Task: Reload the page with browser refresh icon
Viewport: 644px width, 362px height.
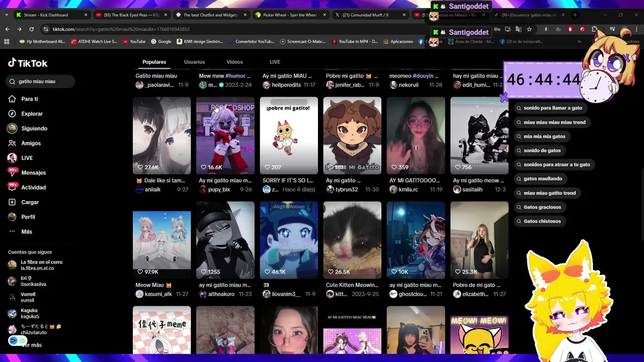Action: [x=31, y=29]
